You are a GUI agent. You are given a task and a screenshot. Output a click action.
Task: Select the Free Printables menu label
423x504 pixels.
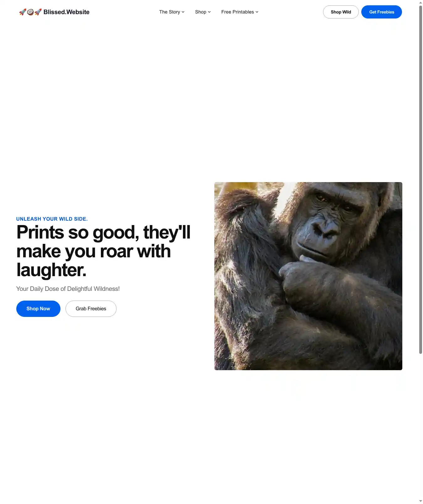(x=238, y=12)
